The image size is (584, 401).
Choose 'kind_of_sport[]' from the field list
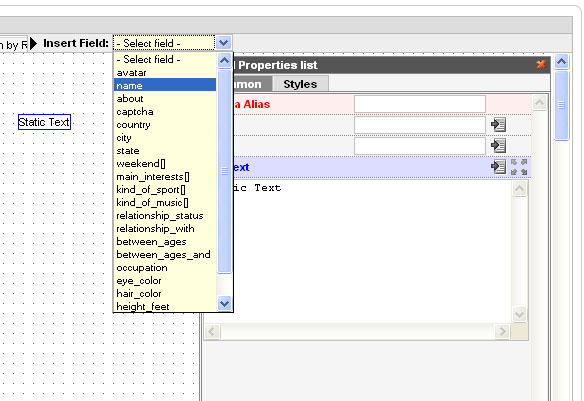165,190
